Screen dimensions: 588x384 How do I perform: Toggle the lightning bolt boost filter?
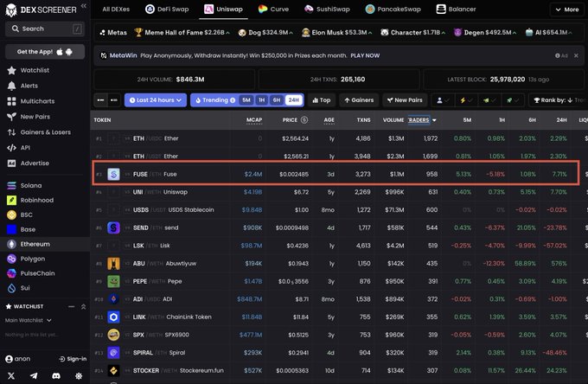click(x=466, y=100)
